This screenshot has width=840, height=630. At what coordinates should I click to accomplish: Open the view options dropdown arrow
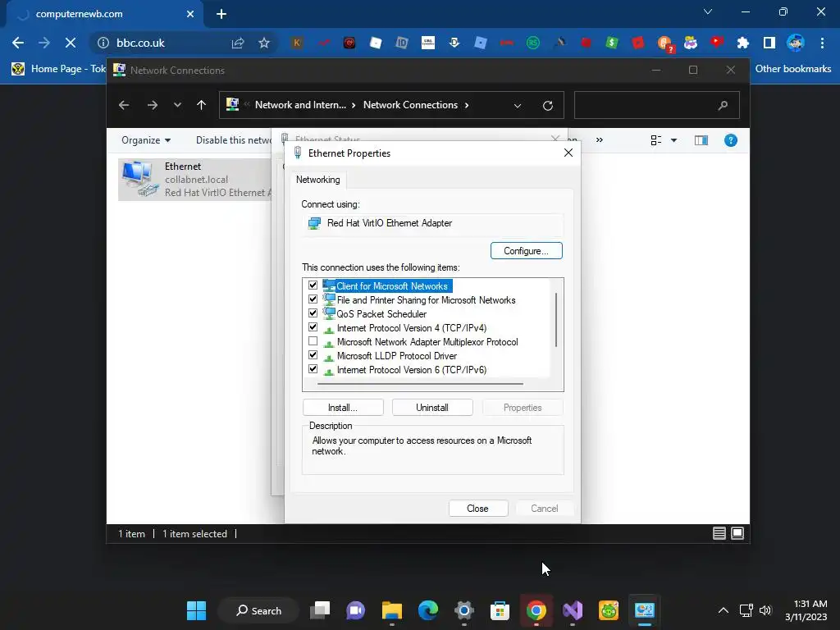coord(674,140)
